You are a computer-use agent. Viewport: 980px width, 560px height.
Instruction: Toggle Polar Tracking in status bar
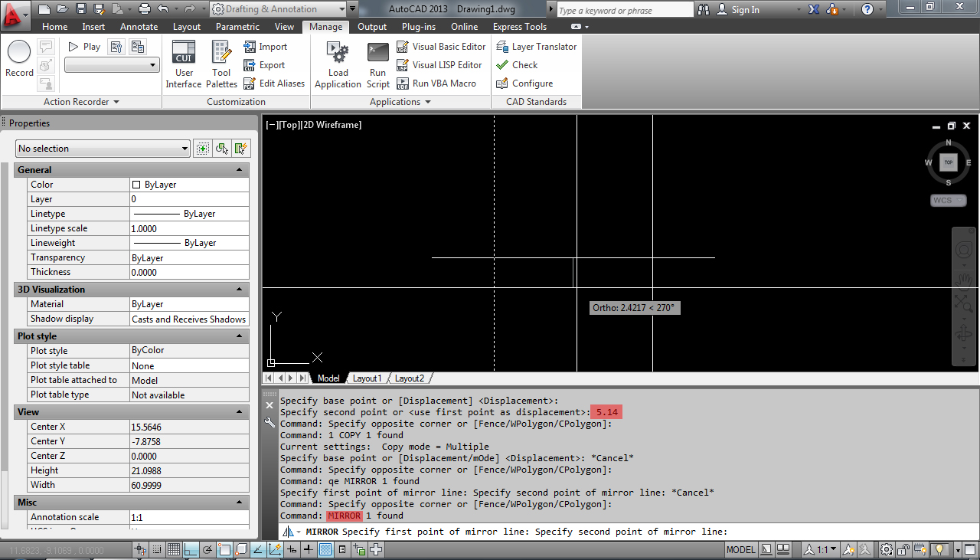[x=207, y=549]
